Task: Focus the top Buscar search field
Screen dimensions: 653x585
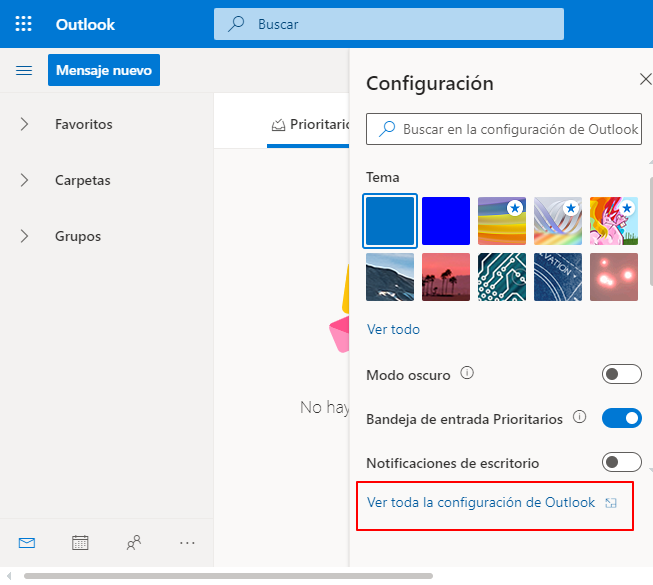Action: coord(389,24)
